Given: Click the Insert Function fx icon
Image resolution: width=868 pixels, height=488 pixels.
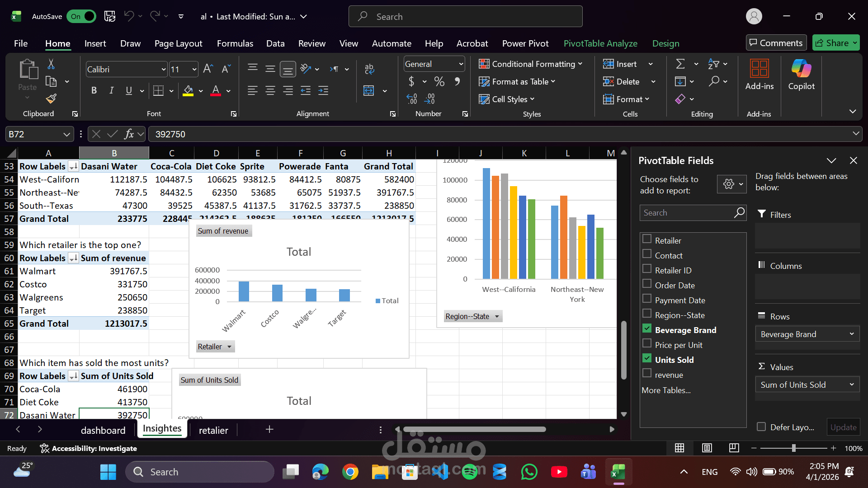Looking at the screenshot, I should (x=129, y=134).
